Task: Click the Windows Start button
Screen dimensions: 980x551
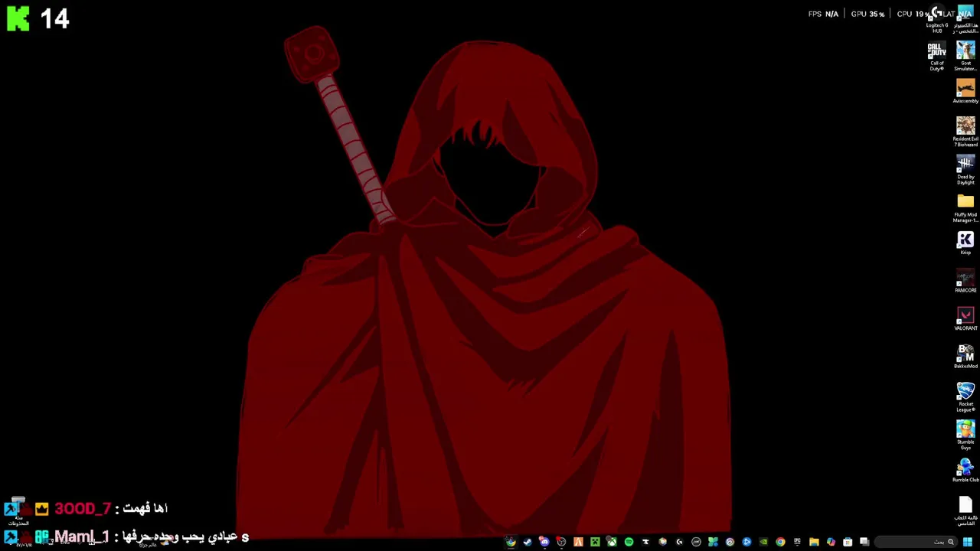Action: click(967, 542)
